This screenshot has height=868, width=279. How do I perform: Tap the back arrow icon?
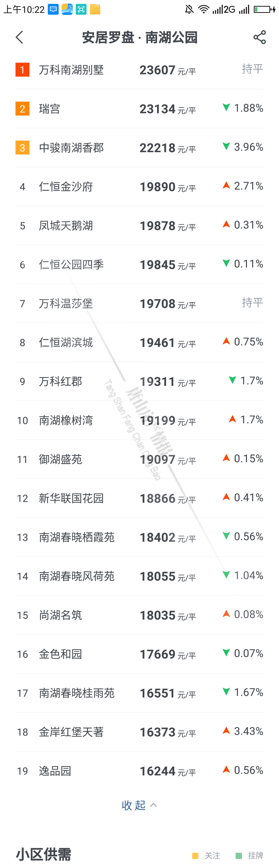tap(20, 37)
